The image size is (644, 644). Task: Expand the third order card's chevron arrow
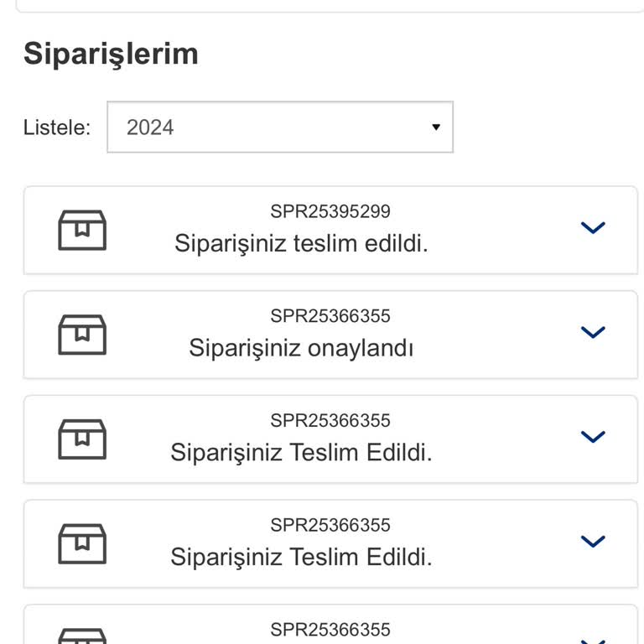593,436
